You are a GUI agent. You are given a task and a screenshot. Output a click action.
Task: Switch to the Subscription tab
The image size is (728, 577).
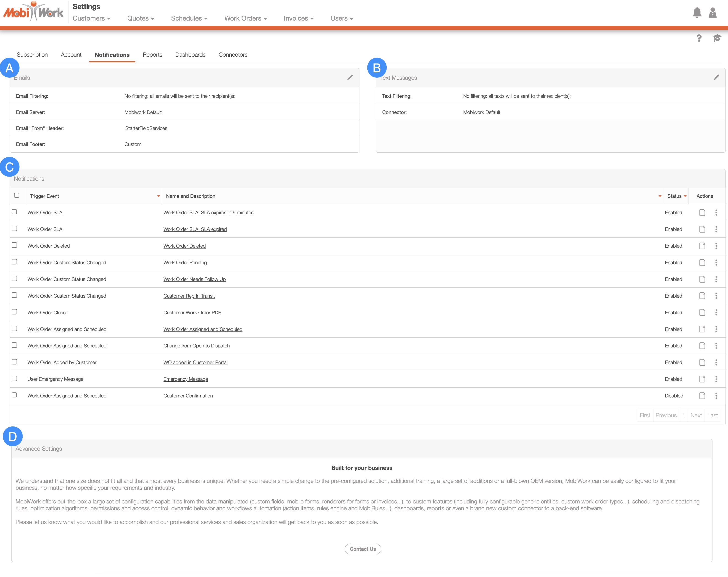click(x=32, y=55)
